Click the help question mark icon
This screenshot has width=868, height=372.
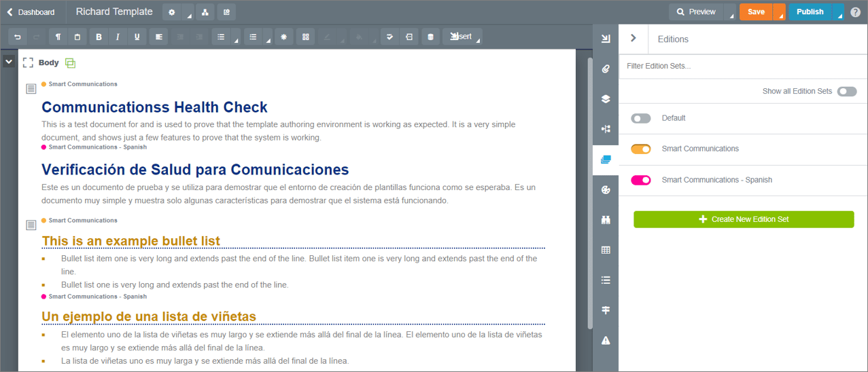click(855, 12)
